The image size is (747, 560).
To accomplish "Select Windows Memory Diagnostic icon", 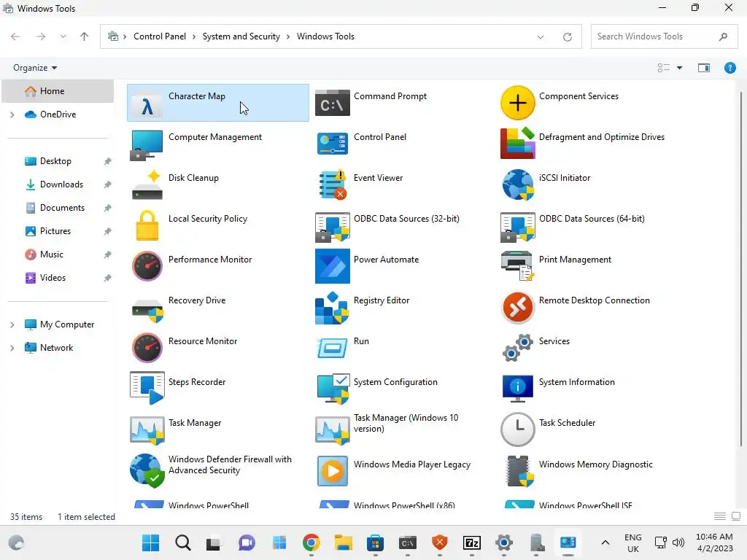I will tap(519, 471).
